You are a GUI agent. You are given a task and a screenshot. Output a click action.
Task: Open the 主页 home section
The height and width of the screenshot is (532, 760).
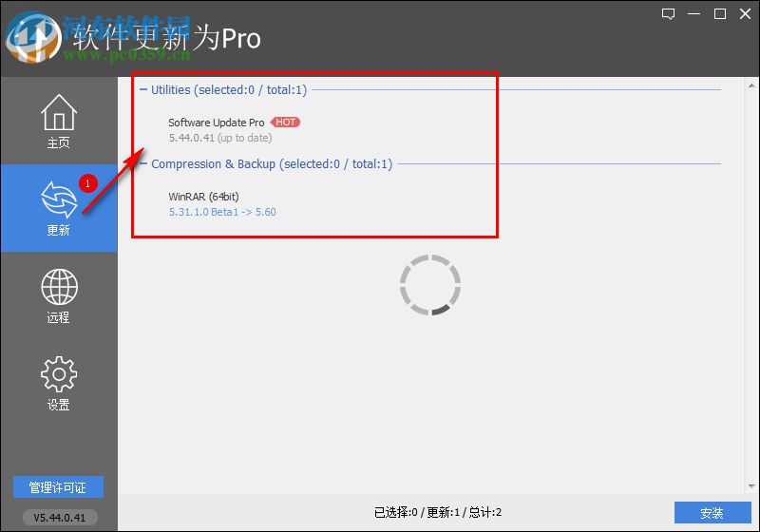click(59, 121)
